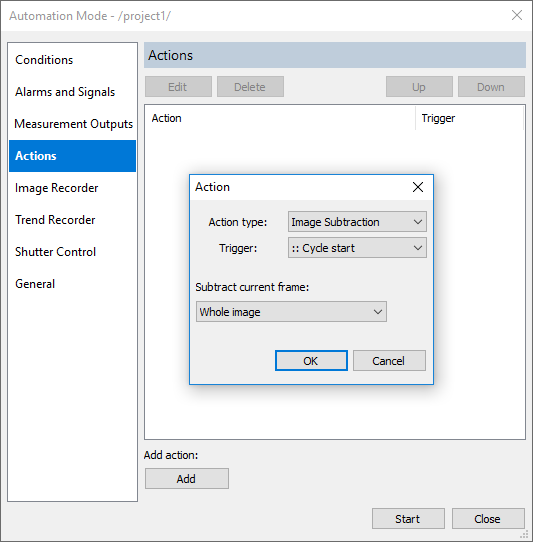This screenshot has width=533, height=542.
Task: Click the Close button at bottom
Action: pyautogui.click(x=488, y=519)
